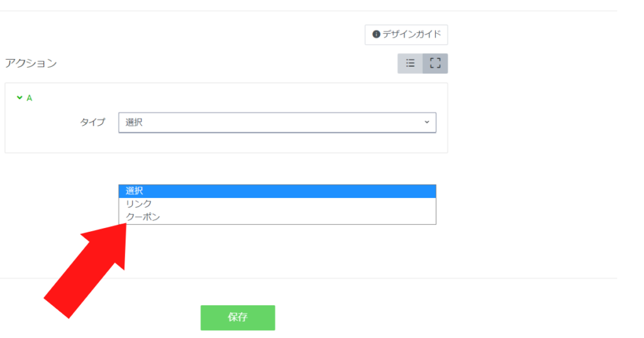Click the タイプ field label
644x338 pixels.
pos(92,123)
